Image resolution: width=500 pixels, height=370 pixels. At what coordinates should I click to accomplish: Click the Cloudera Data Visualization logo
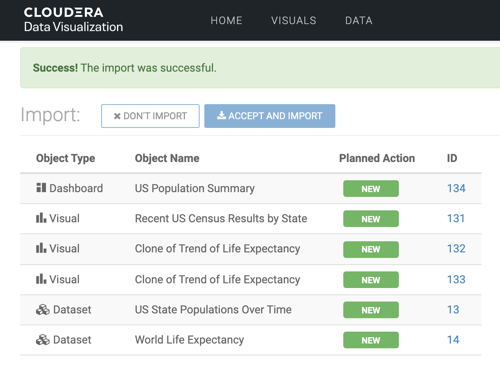coord(73,20)
